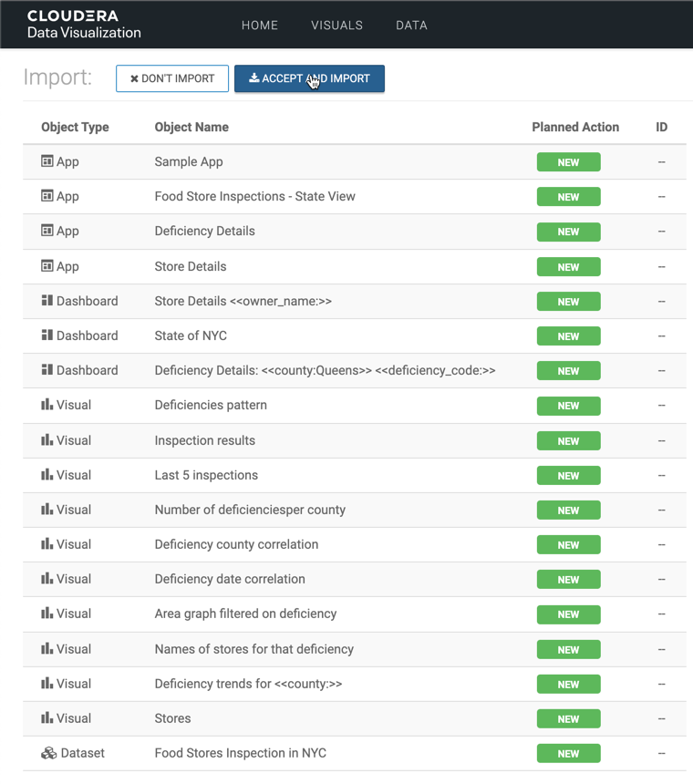Click the Dashboard icon beside State of NYC
The width and height of the screenshot is (693, 784).
(47, 335)
